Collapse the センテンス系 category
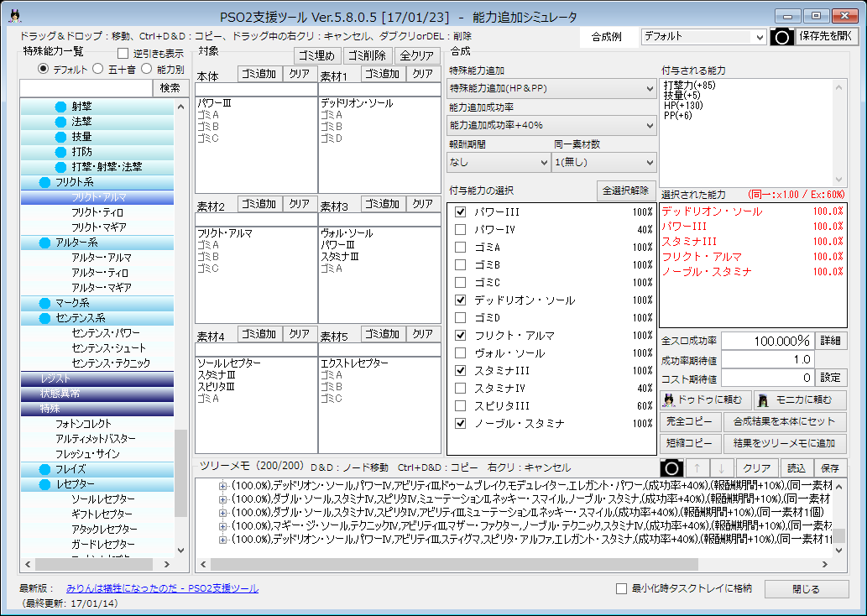This screenshot has height=616, width=867. [44, 319]
